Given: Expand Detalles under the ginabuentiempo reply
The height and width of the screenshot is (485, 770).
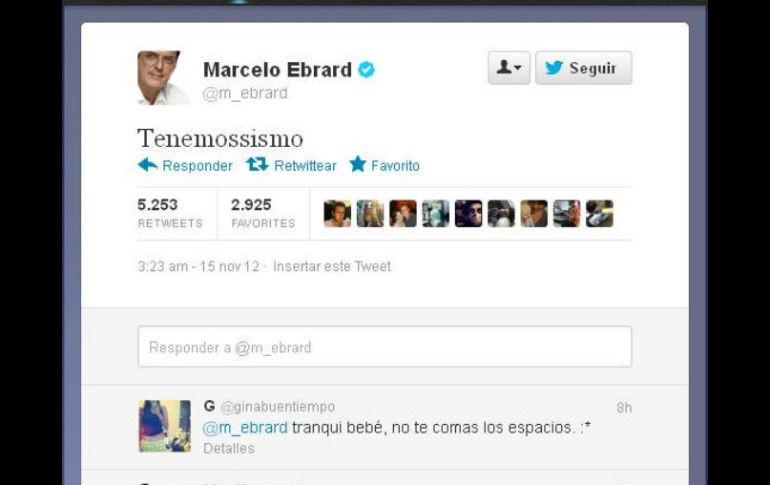Looking at the screenshot, I should (x=229, y=448).
